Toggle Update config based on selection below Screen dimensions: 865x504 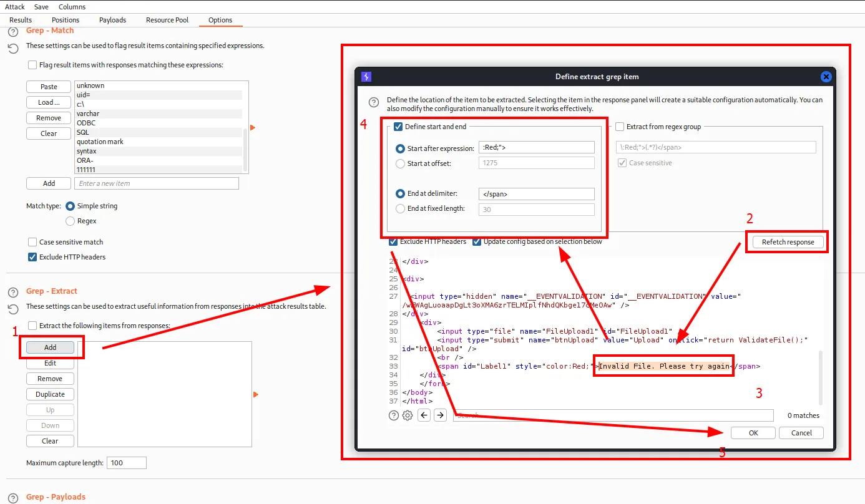(x=477, y=241)
